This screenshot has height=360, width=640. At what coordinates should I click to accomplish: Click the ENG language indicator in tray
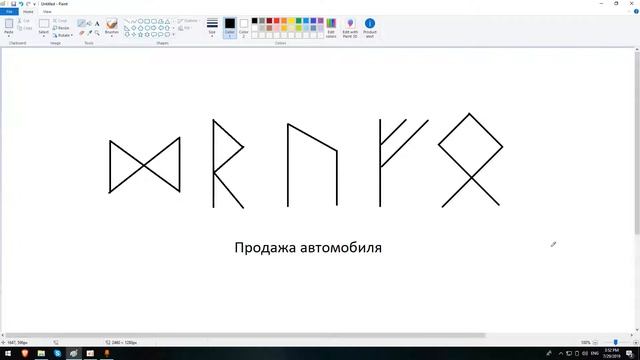595,353
